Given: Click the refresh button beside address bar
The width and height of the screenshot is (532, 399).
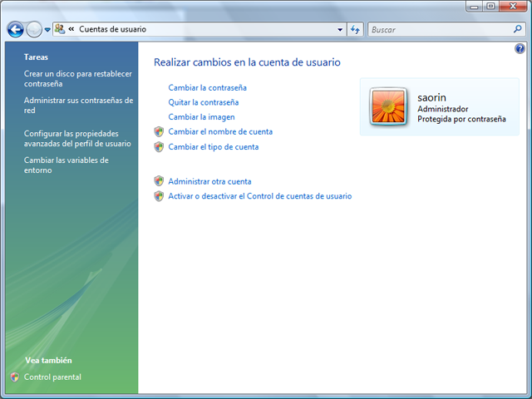Looking at the screenshot, I should 356,29.
